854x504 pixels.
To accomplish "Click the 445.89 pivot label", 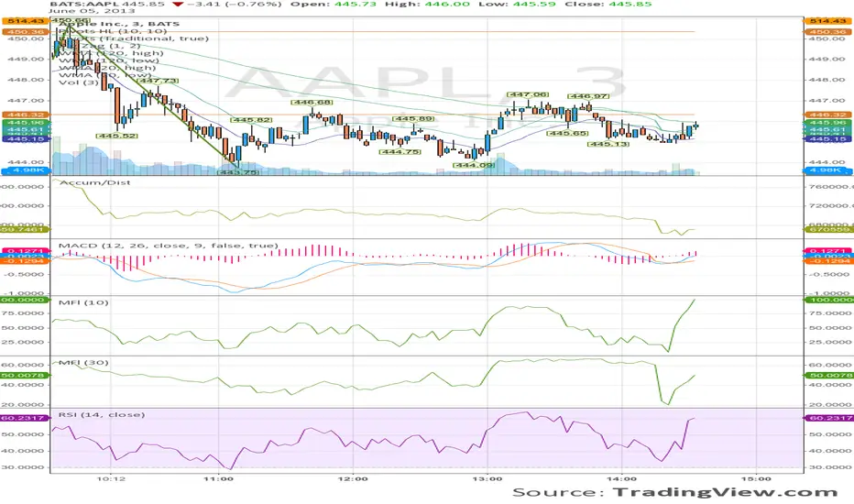I will 413,119.
